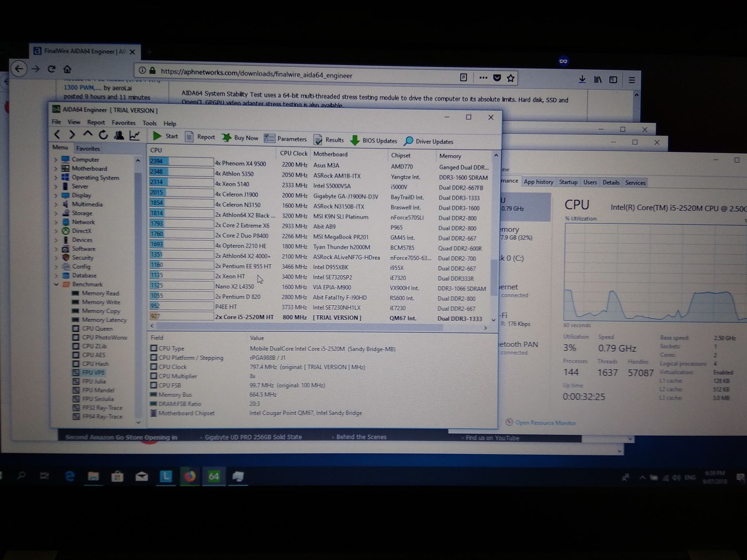Open the Help menu in AIDA64
The height and width of the screenshot is (560, 747).
[170, 124]
